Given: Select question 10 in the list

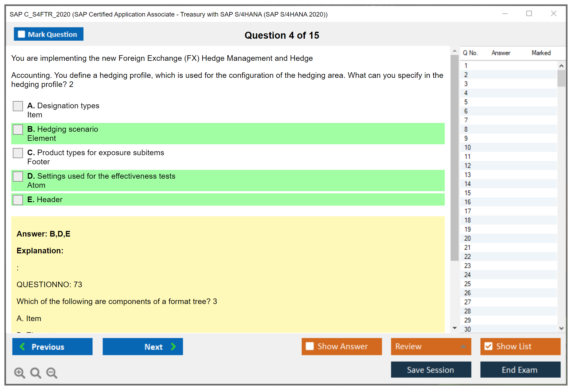Looking at the screenshot, I should click(467, 147).
